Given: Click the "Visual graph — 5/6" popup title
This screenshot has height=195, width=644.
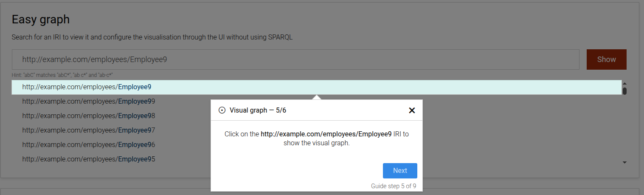Looking at the screenshot, I should tap(261, 110).
